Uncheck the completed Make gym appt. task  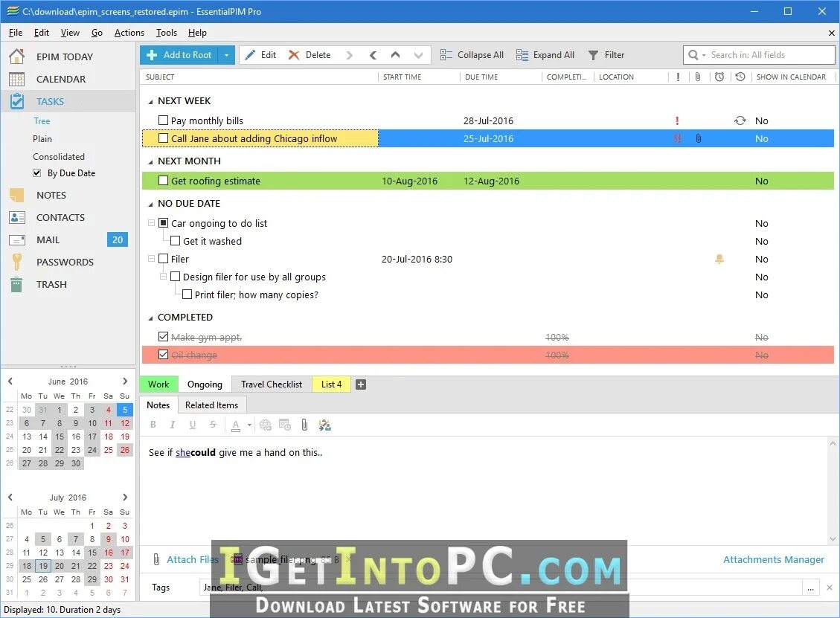164,337
